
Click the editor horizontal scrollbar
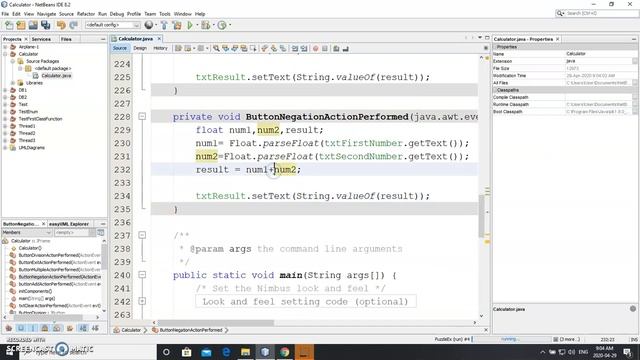[x=216, y=322]
